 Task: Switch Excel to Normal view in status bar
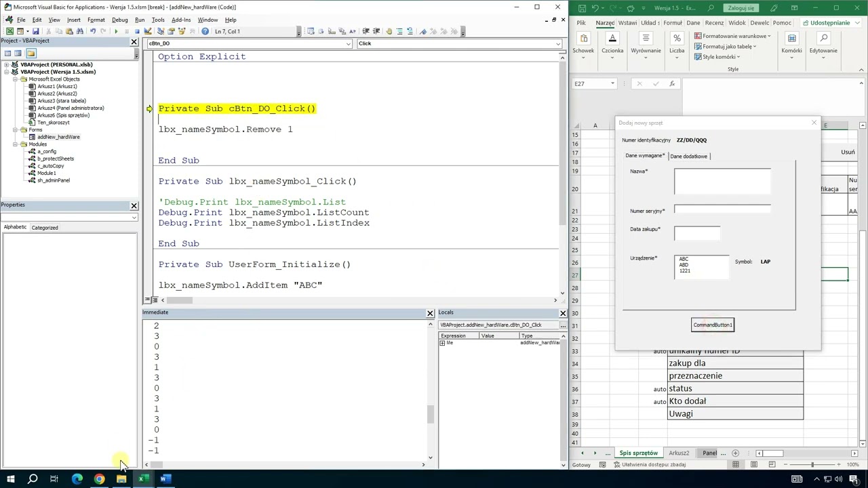pyautogui.click(x=736, y=464)
